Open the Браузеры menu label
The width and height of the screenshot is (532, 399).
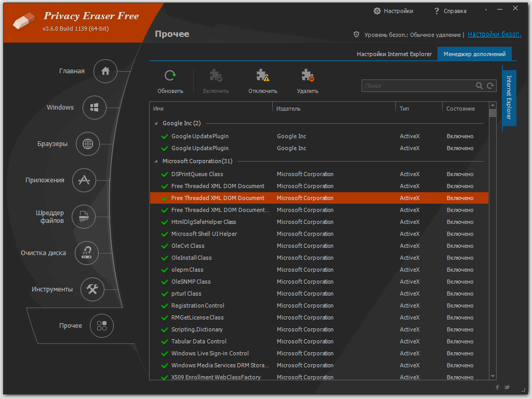(52, 144)
